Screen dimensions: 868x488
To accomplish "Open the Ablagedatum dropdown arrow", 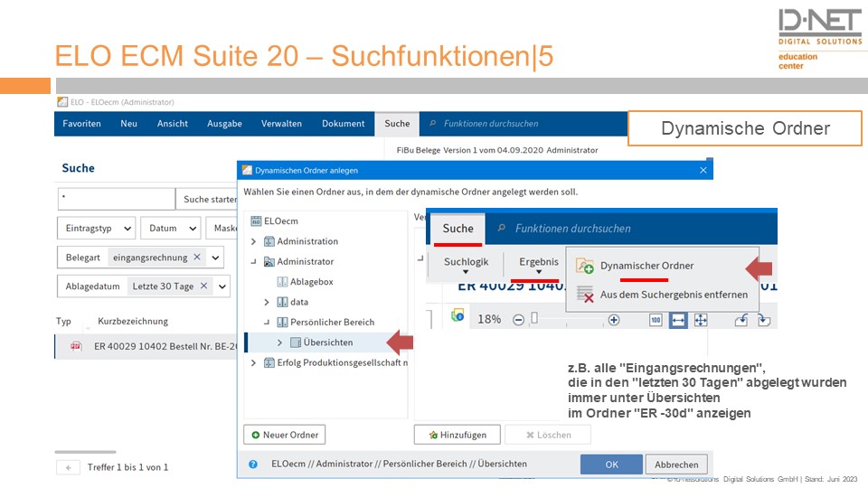I will (x=222, y=286).
